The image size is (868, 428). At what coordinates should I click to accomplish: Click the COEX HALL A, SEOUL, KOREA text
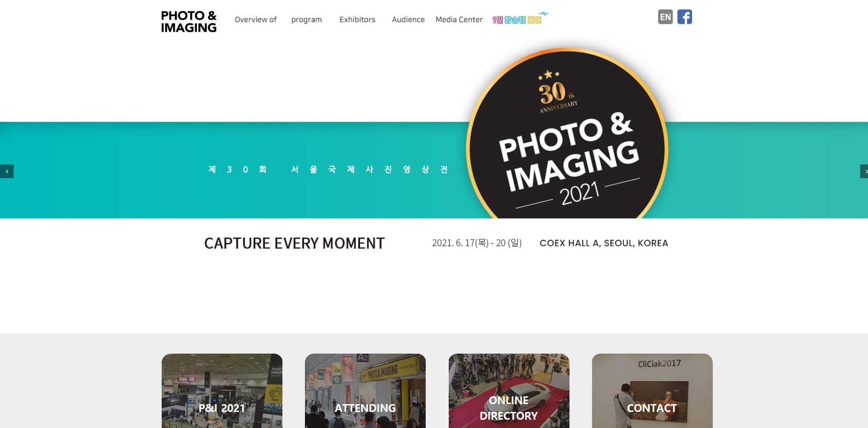tap(604, 243)
